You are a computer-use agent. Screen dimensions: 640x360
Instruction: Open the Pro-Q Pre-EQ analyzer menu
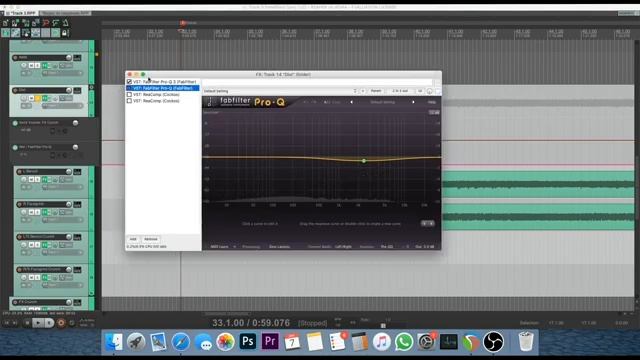tap(387, 247)
